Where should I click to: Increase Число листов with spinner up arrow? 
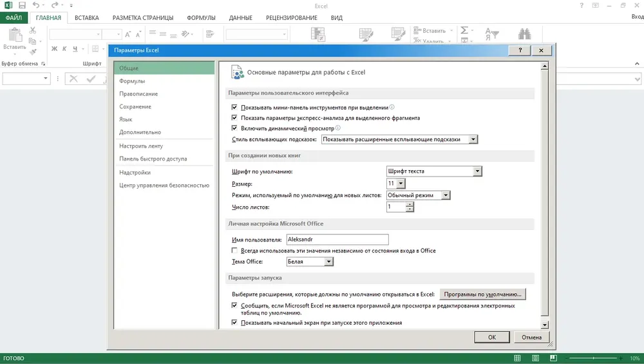410,205
